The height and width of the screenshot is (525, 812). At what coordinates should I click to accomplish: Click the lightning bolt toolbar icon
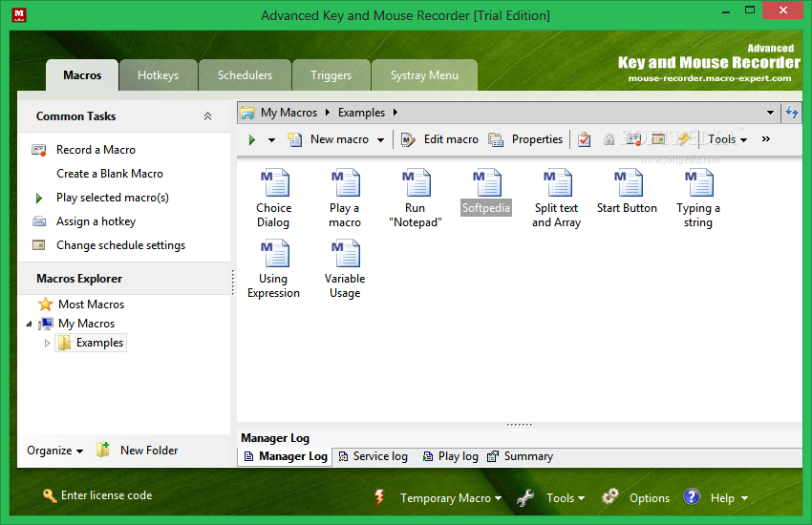tap(684, 138)
